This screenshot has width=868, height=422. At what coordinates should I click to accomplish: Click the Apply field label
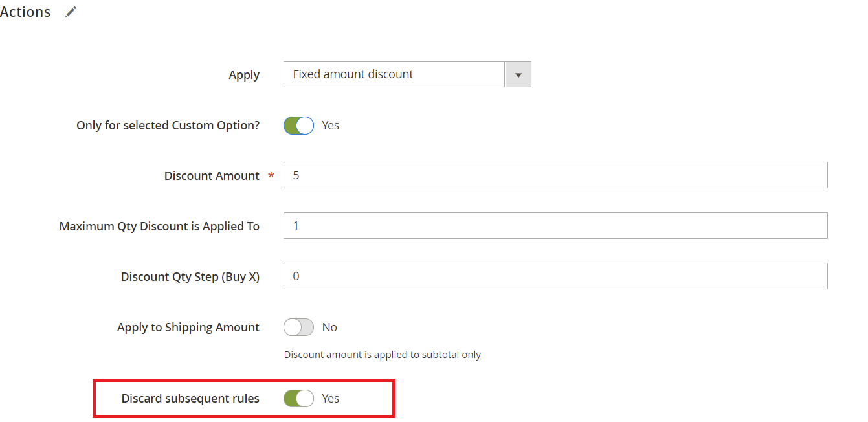[x=244, y=75]
